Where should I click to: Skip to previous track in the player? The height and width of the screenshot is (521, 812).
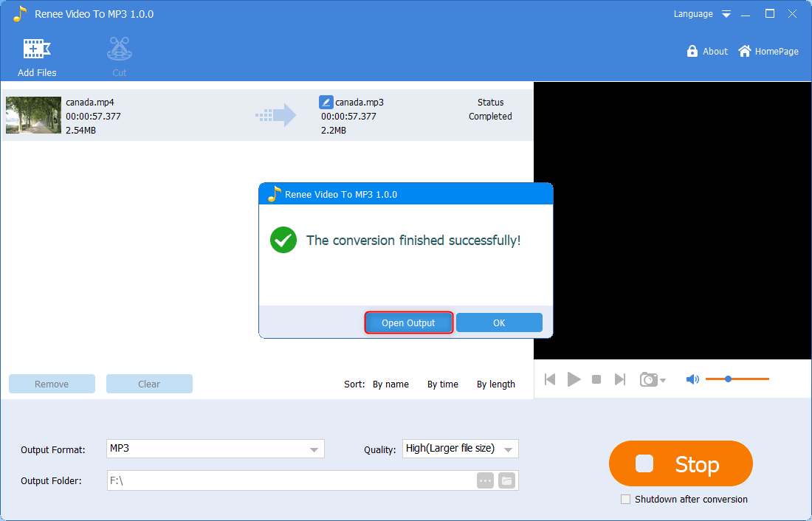tap(550, 379)
